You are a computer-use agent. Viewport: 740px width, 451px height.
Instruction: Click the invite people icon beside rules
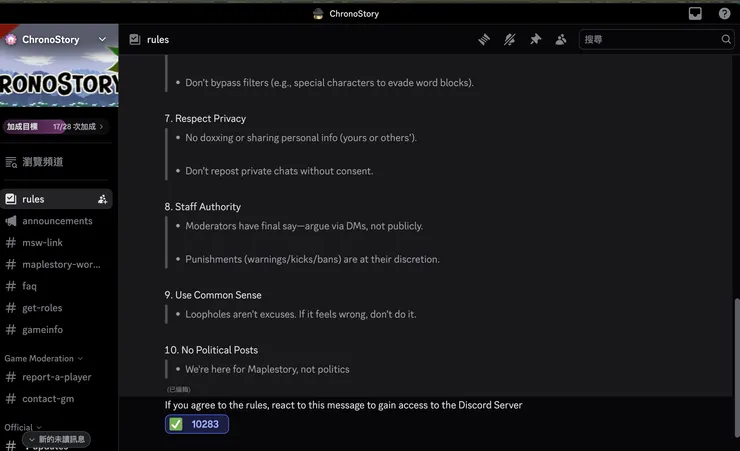click(x=102, y=199)
